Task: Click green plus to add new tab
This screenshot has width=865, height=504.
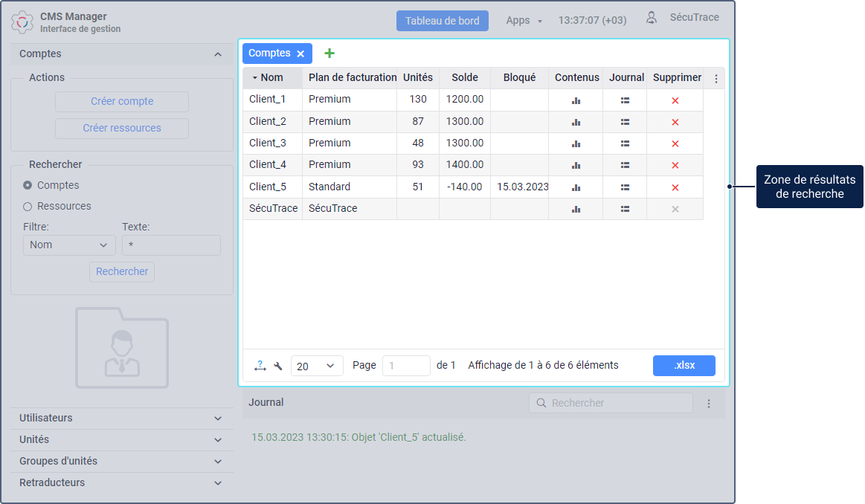Action: coord(329,54)
